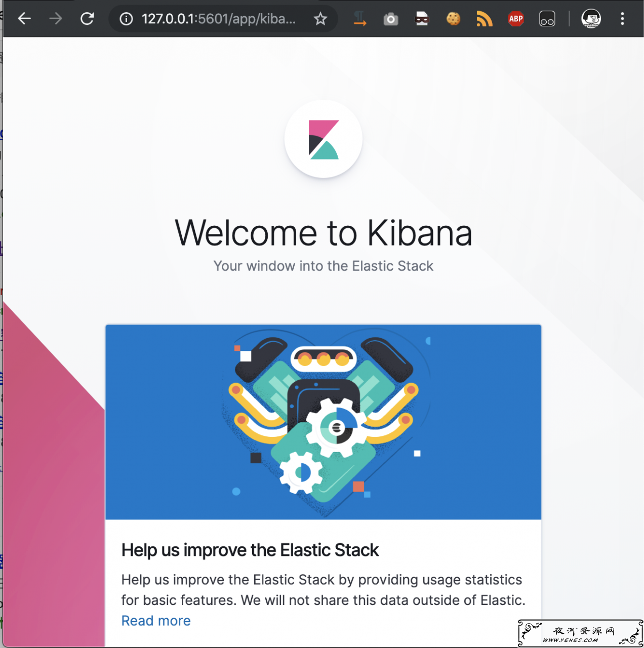Open the glasses reader extension icon
This screenshot has width=644, height=648.
pos(547,19)
